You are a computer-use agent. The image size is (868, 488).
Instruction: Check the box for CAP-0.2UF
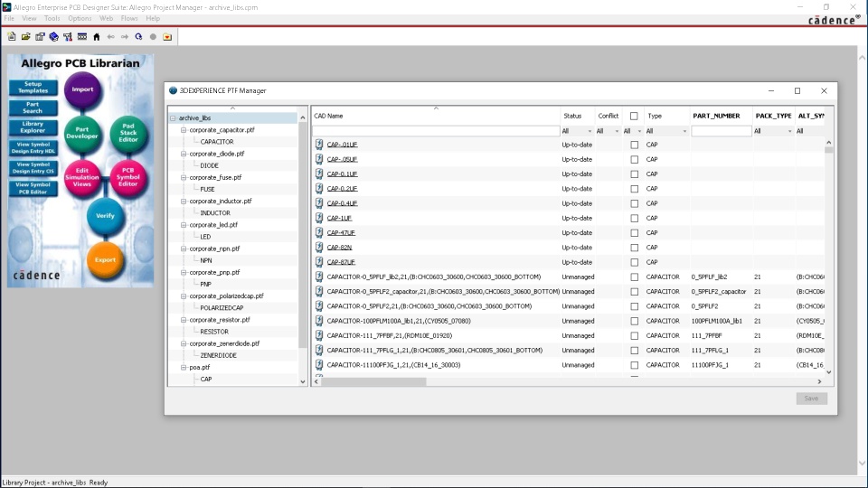pyautogui.click(x=635, y=189)
